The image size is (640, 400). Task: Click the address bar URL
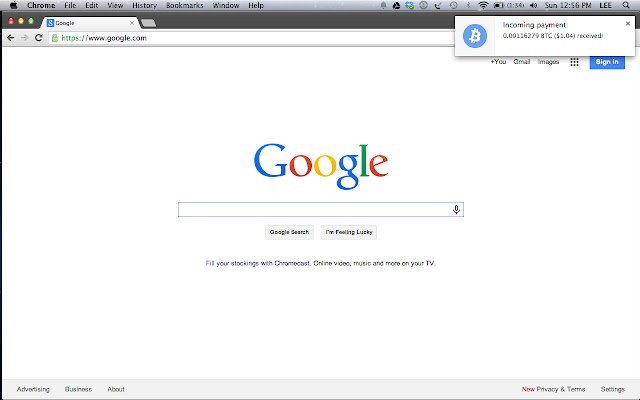(x=104, y=38)
